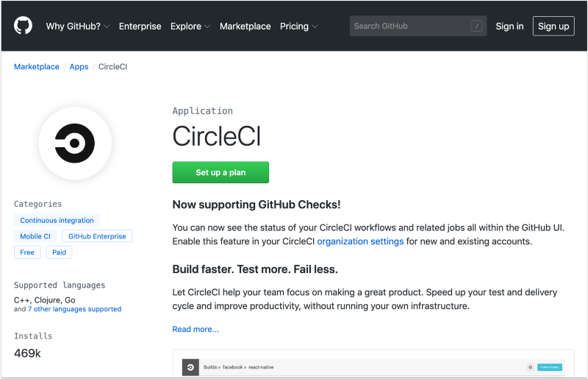Expand the Why GitHub? dropdown
The height and width of the screenshot is (379, 588).
click(77, 26)
